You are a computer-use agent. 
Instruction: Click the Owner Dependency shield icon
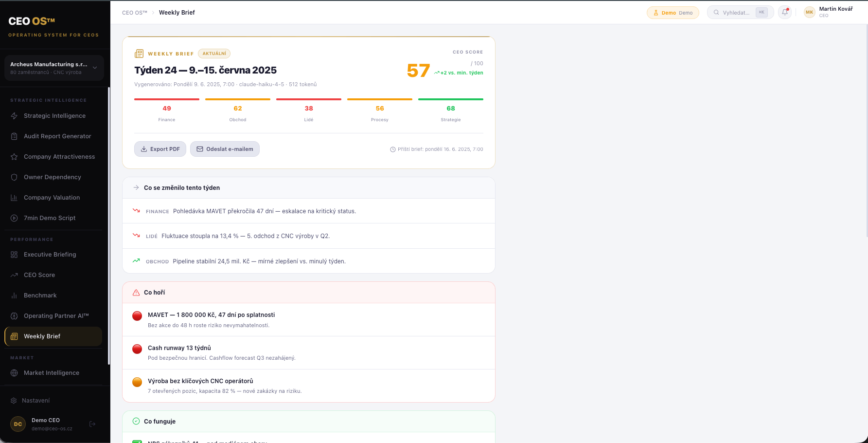click(x=14, y=177)
